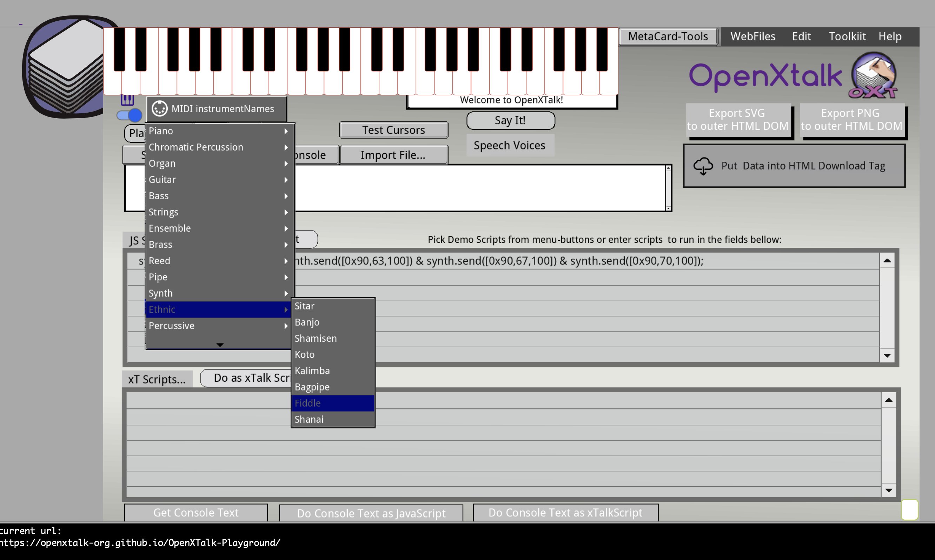Click the Import File... button
The height and width of the screenshot is (560, 935).
click(x=393, y=155)
